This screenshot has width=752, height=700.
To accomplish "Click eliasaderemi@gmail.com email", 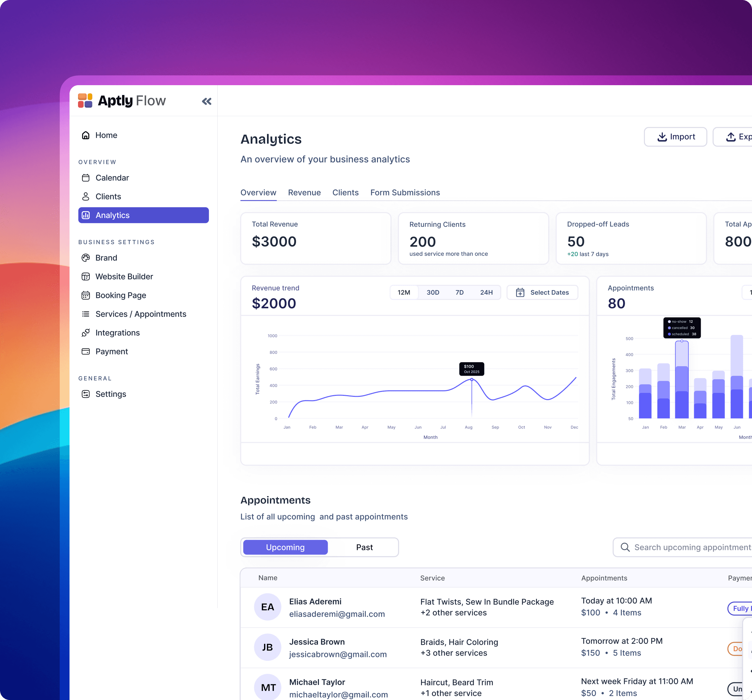I will tap(337, 614).
